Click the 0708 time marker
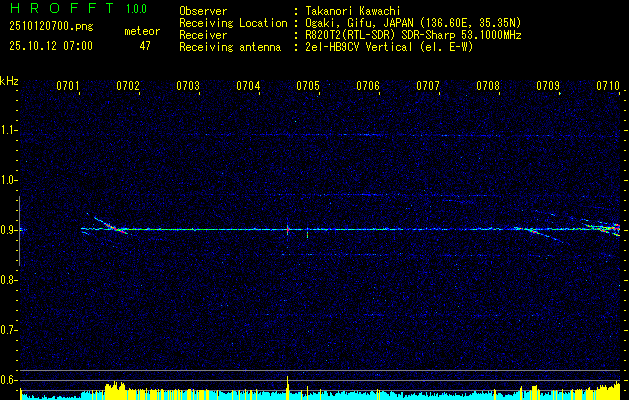Screen dimensions: 629x400 click(488, 85)
